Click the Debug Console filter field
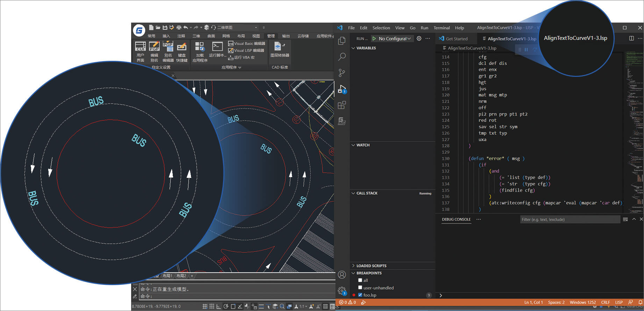 570,219
